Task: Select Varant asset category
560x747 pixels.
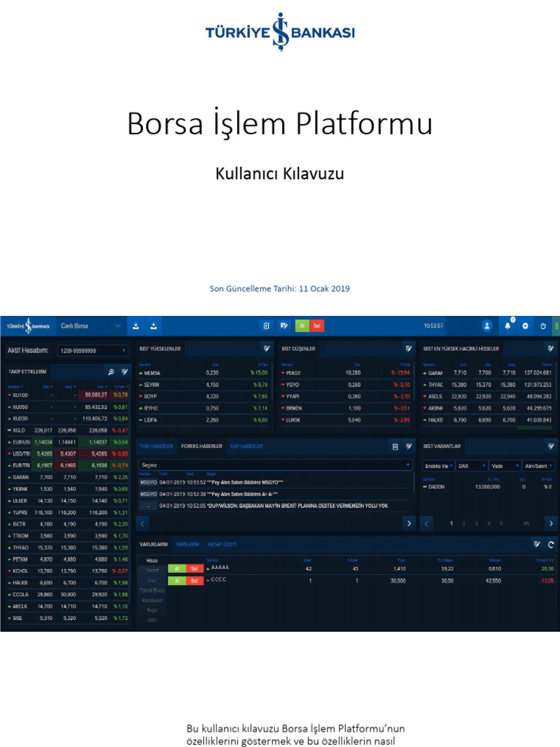Action: tap(152, 570)
